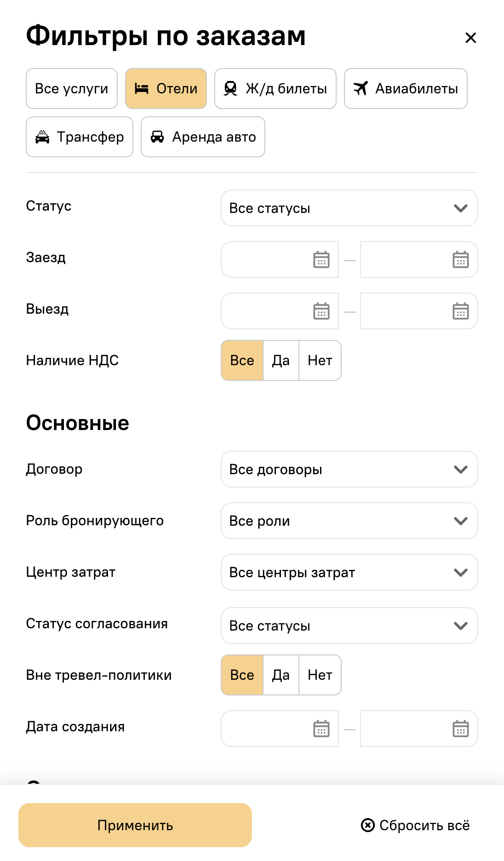Image resolution: width=504 pixels, height=861 pixels.
Task: Open calendar for Заезд start date
Action: 321,259
